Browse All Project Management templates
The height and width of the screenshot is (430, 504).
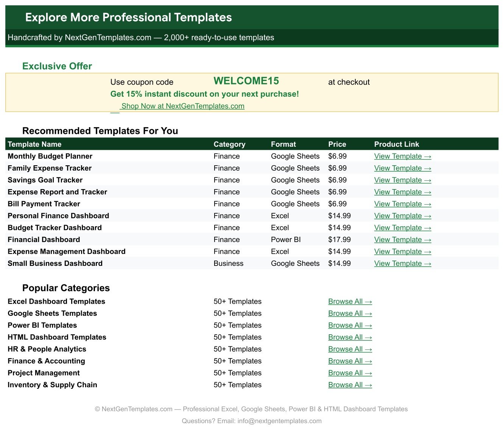[350, 373]
